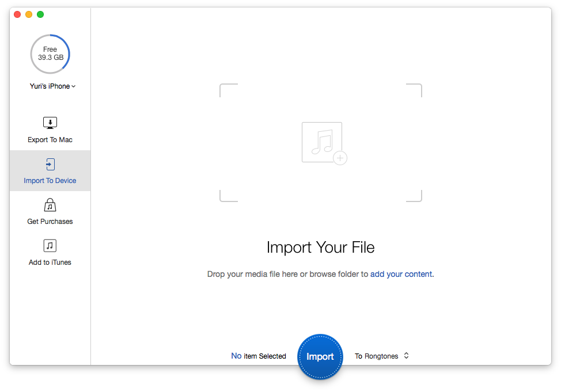Click the green maximize window button
Viewport: 561px width, 392px height.
(x=40, y=14)
